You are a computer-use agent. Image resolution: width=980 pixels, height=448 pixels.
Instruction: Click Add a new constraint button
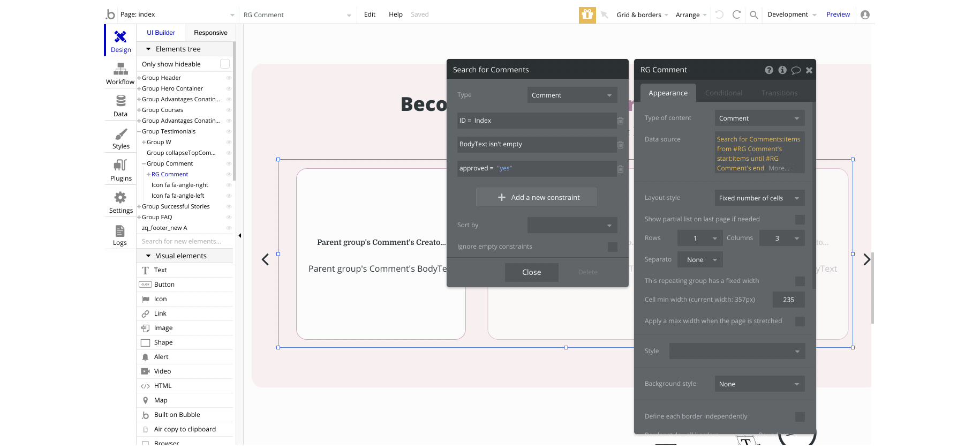[x=536, y=197]
